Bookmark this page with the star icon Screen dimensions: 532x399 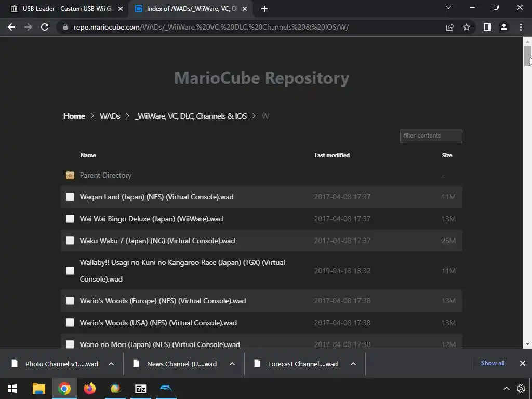467,27
